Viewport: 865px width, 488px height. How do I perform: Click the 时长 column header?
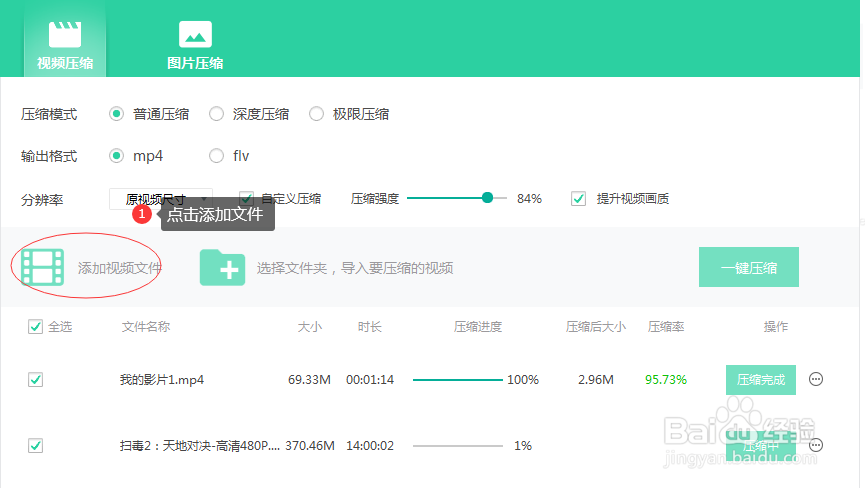pos(370,327)
